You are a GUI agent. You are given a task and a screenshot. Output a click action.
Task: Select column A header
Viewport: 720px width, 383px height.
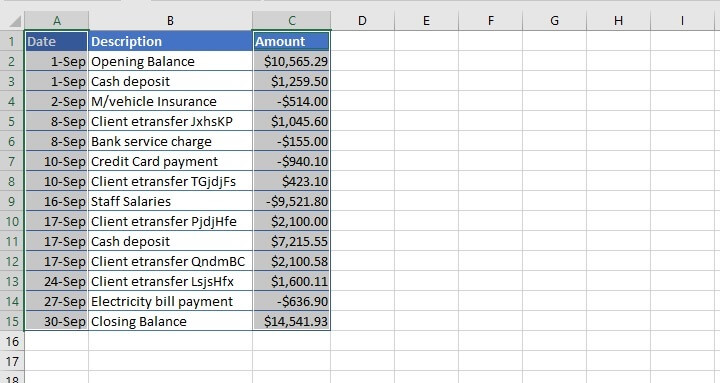56,21
